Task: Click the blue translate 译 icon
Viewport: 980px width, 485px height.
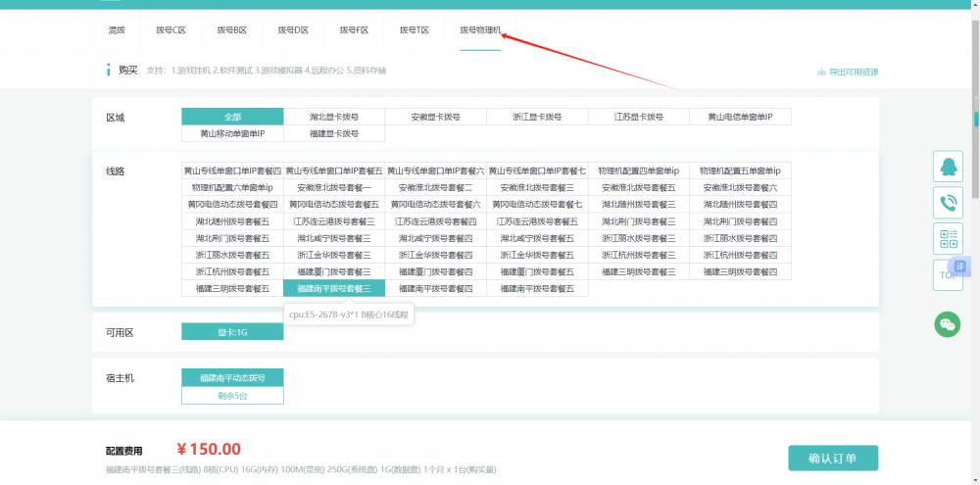Action: coord(960,267)
